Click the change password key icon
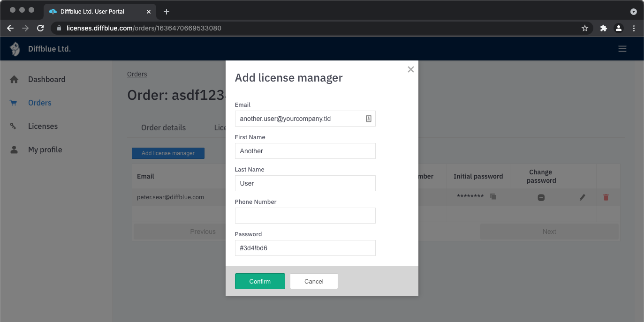This screenshot has height=322, width=644. click(x=541, y=198)
